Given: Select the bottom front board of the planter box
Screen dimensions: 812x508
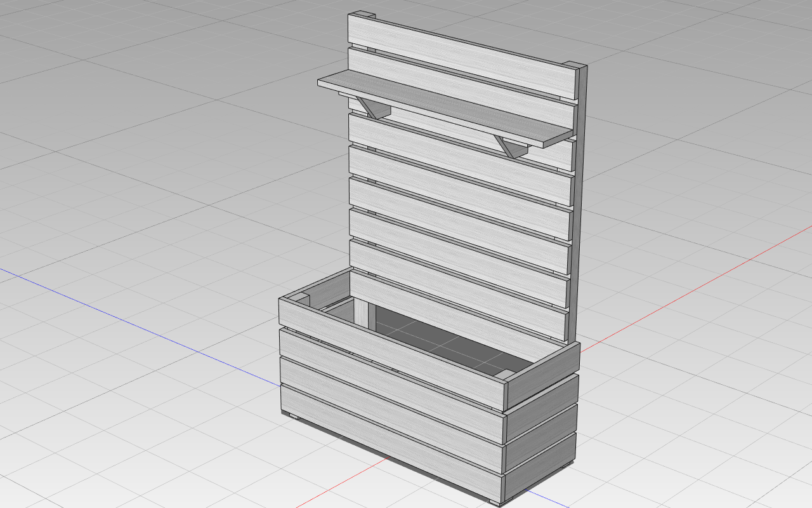Looking at the screenshot, I should [x=392, y=444].
